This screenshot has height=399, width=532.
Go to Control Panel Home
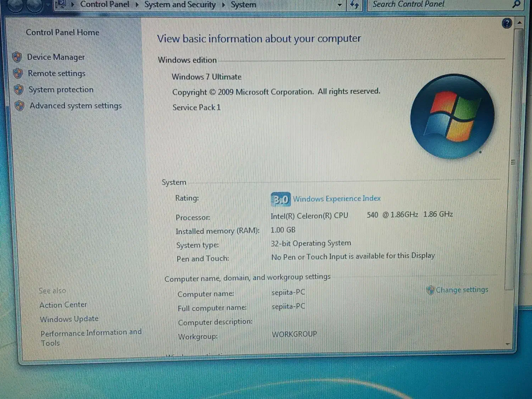click(x=62, y=32)
